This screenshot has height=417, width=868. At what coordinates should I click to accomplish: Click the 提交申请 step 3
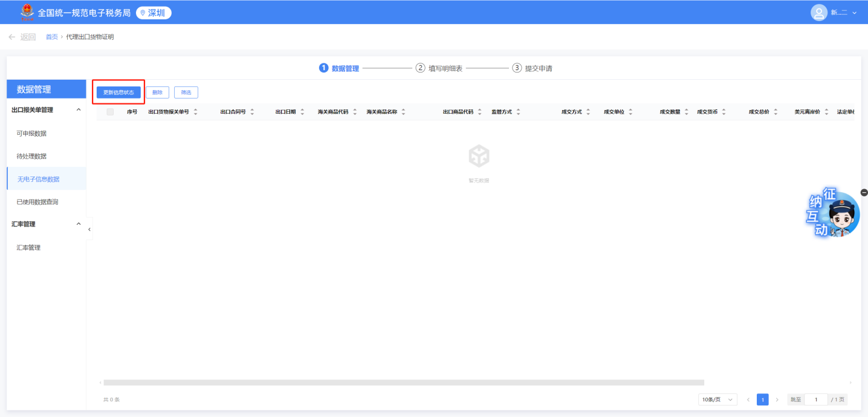(532, 68)
